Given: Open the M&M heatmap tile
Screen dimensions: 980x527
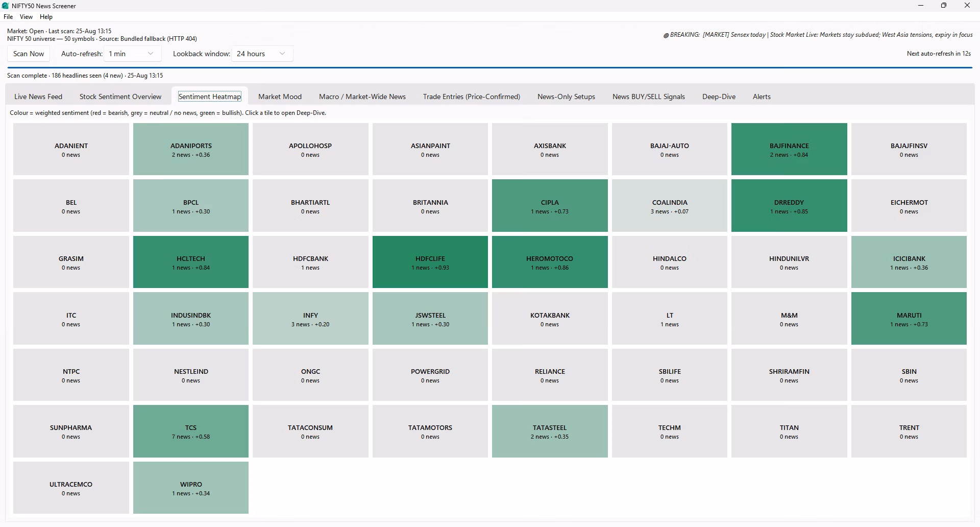Looking at the screenshot, I should tap(789, 318).
